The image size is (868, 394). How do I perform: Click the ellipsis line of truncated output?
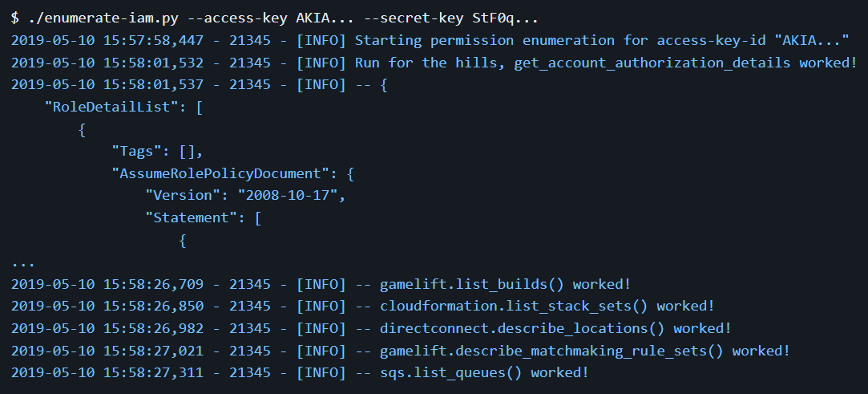(x=23, y=262)
